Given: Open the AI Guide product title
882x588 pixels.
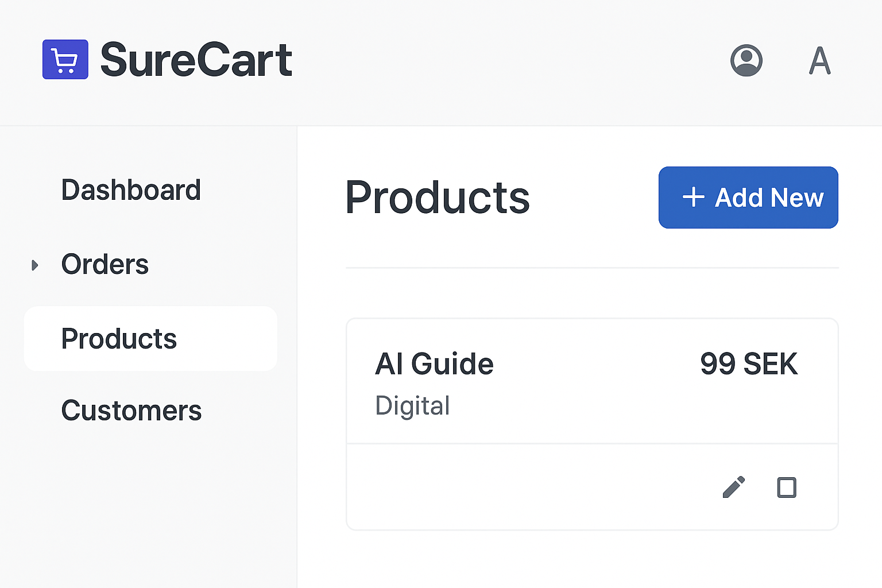Looking at the screenshot, I should point(434,364).
